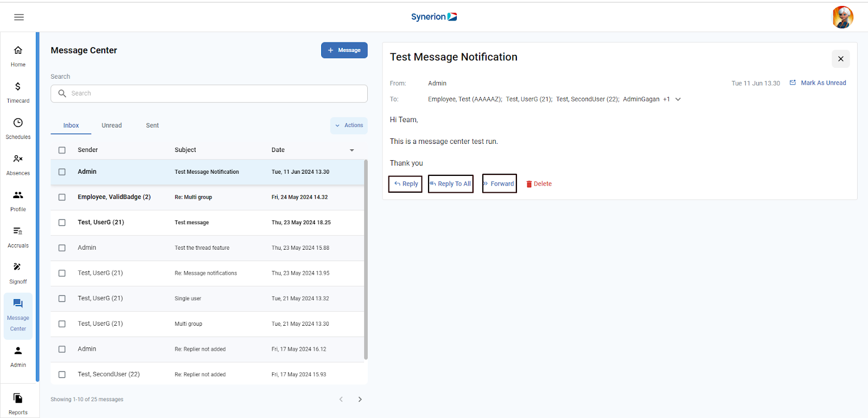Open Timecard from sidebar
868x418 pixels.
coord(18,93)
